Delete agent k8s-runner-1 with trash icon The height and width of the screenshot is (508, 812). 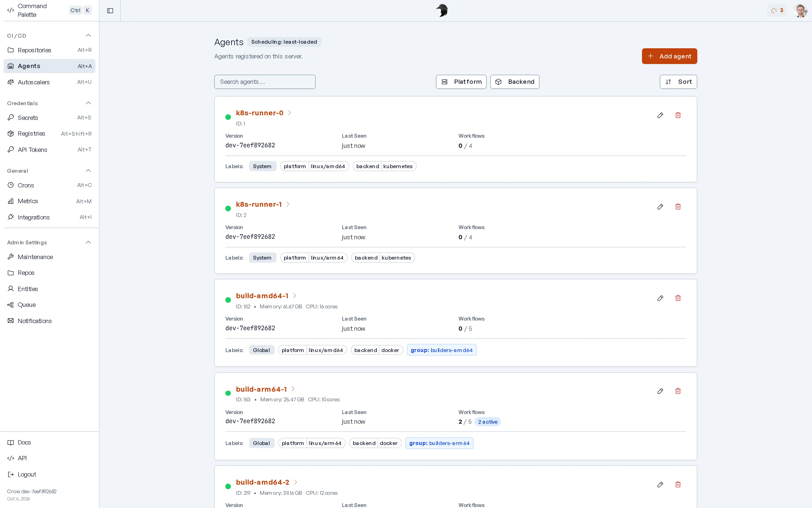point(678,207)
